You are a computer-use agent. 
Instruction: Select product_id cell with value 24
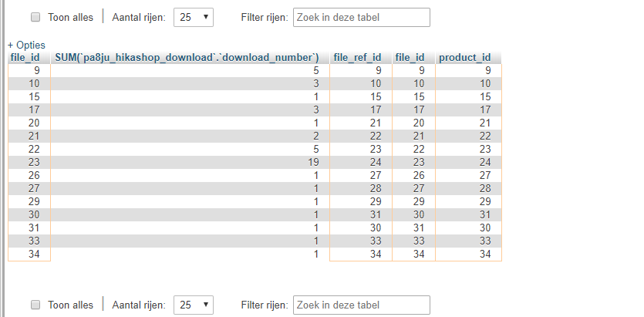469,162
